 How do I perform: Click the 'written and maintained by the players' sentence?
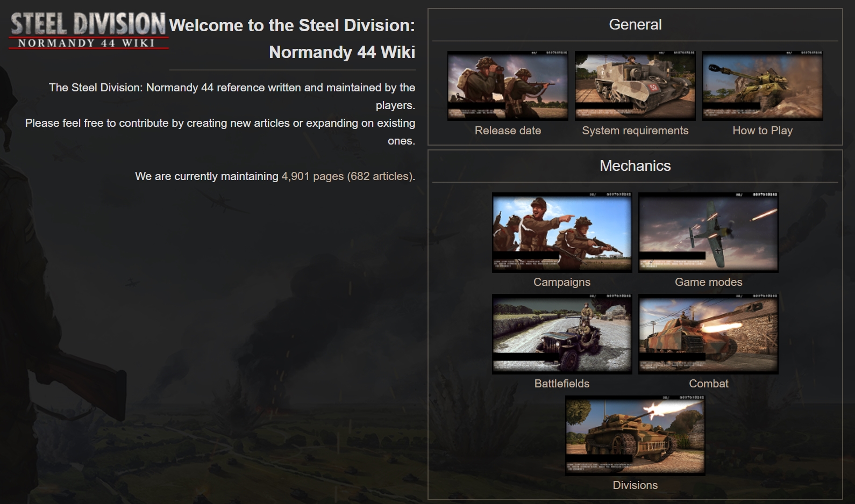[x=232, y=96]
